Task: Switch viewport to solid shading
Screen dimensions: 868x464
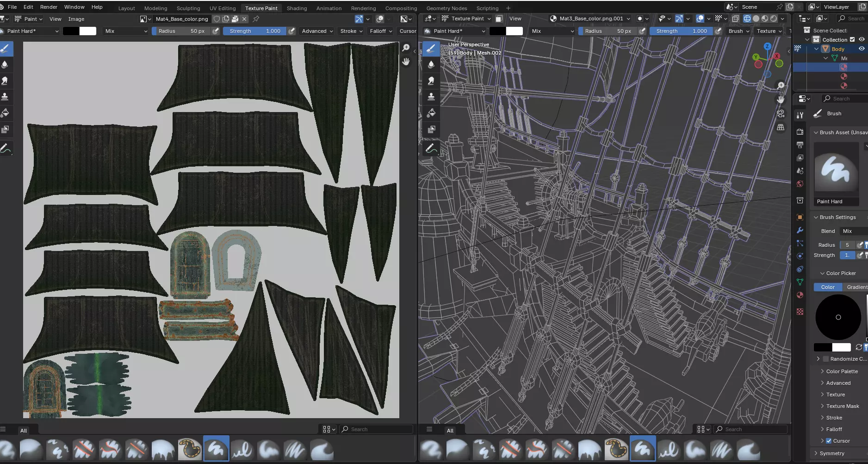Action: point(756,19)
